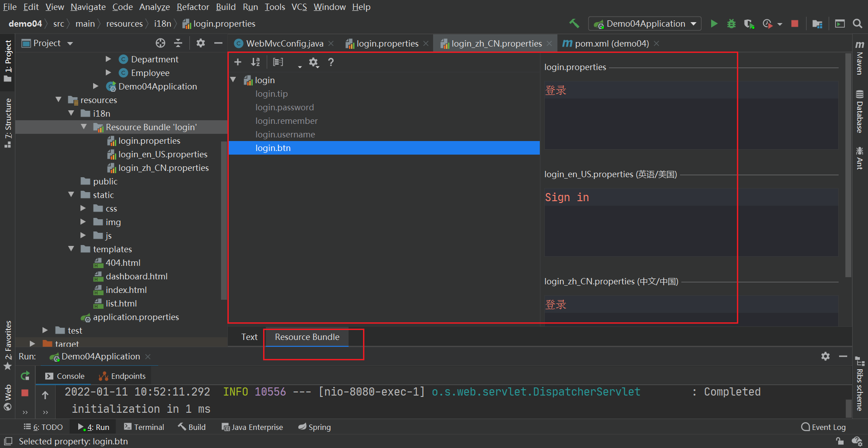The height and width of the screenshot is (448, 868).
Task: Open the Terminal tool window
Action: tap(144, 427)
